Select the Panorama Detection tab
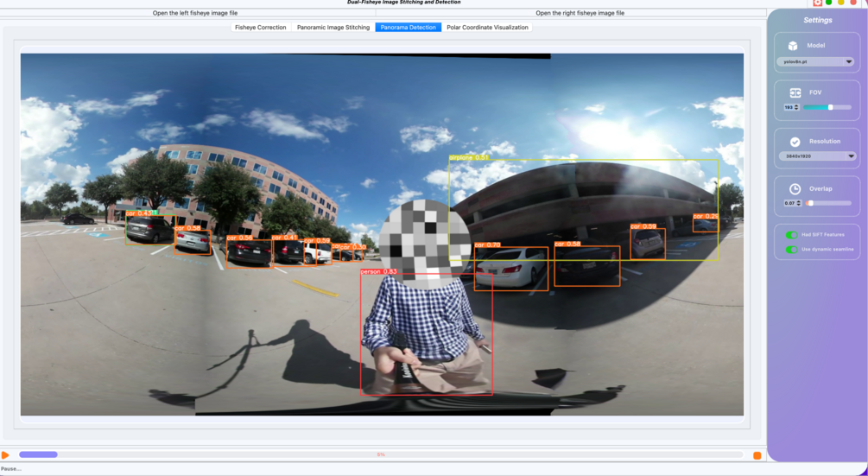This screenshot has width=868, height=476. pyautogui.click(x=408, y=27)
